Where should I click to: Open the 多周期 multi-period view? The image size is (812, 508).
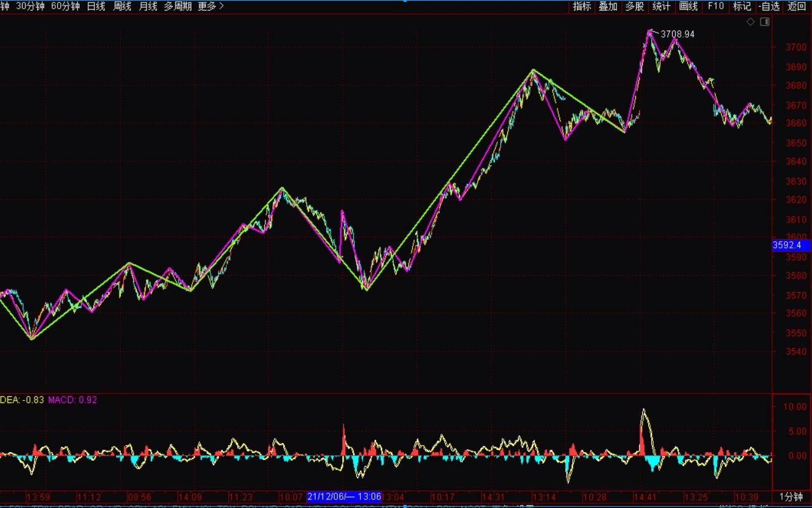(178, 6)
